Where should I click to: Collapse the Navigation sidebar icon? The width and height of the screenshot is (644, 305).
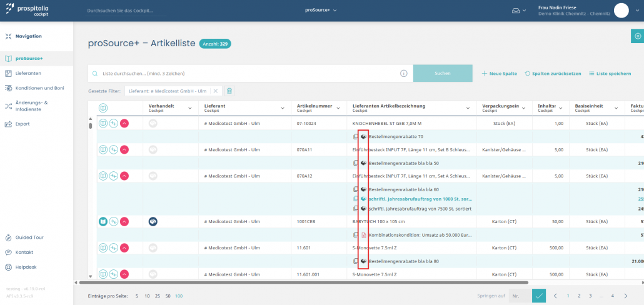point(9,36)
